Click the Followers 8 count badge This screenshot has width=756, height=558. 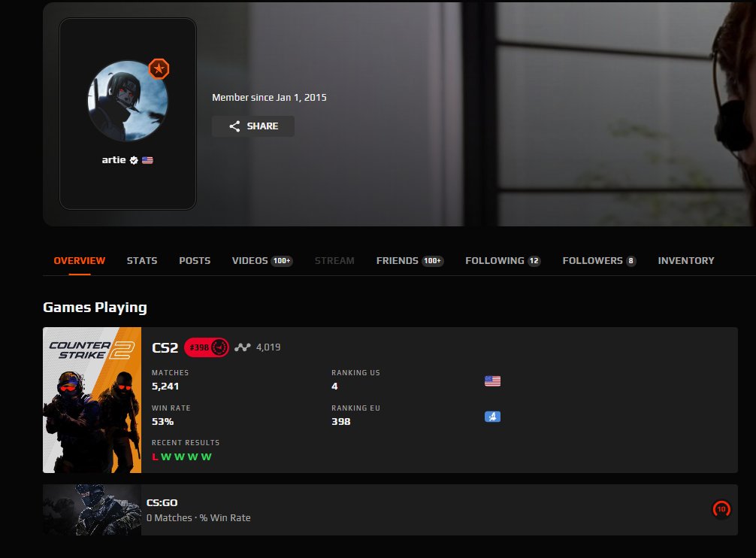click(631, 261)
